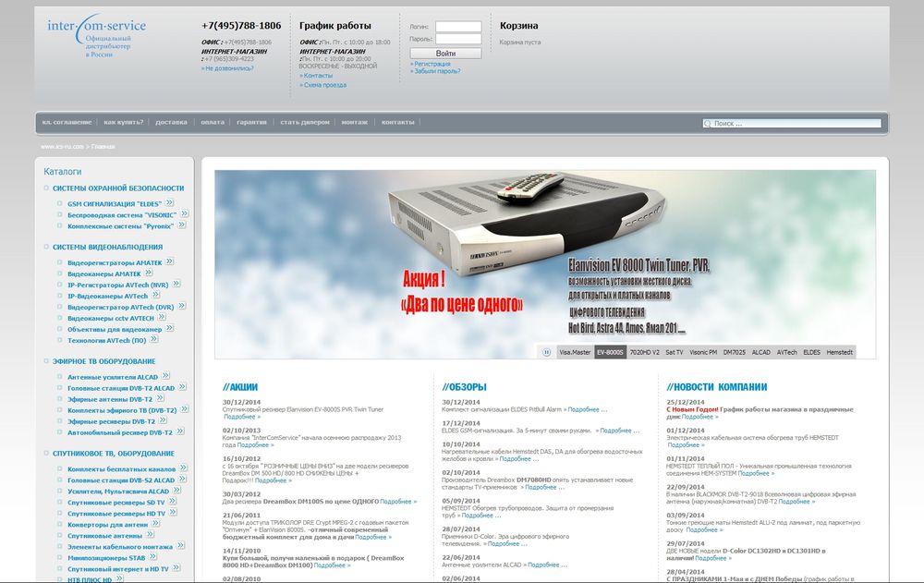Open монтаж menu item
Screen dimensions: 924x583
[354, 123]
